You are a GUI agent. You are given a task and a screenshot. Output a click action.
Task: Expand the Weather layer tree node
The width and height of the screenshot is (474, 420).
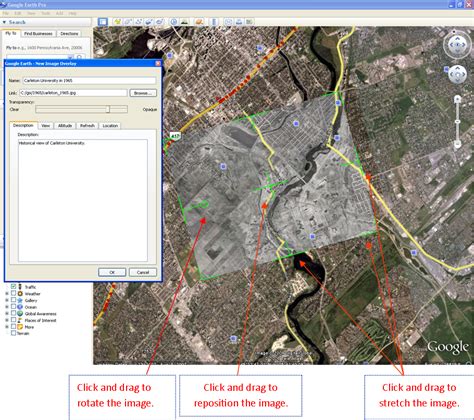click(7, 294)
